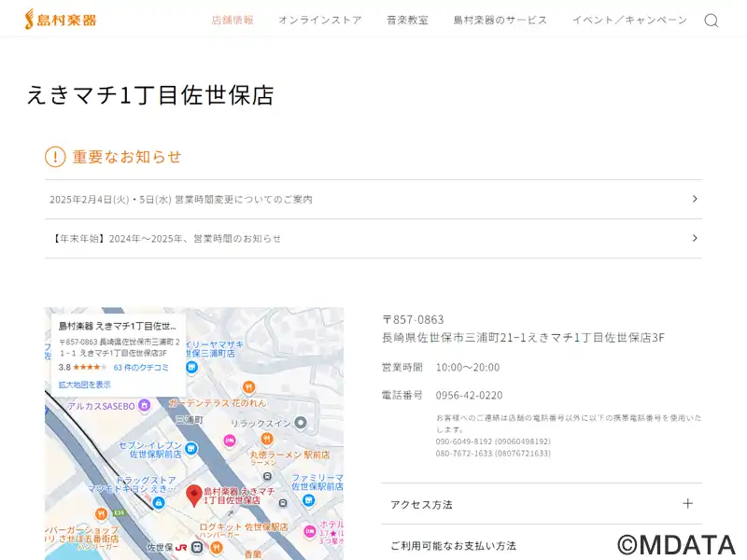747x560 pixels.
Task: Click the 三浦町 map label
Action: tap(190, 419)
